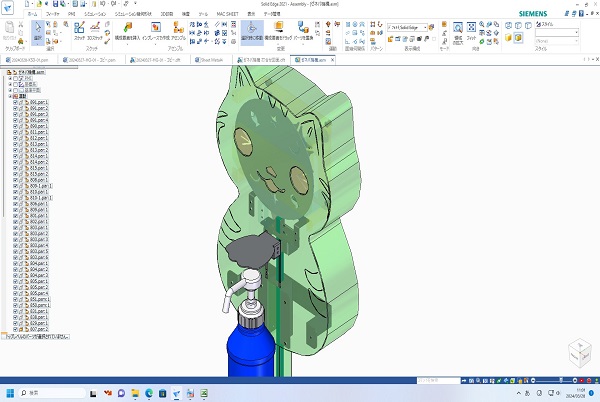
Task: Open the Solid Edge application menu button
Action: (7, 8)
